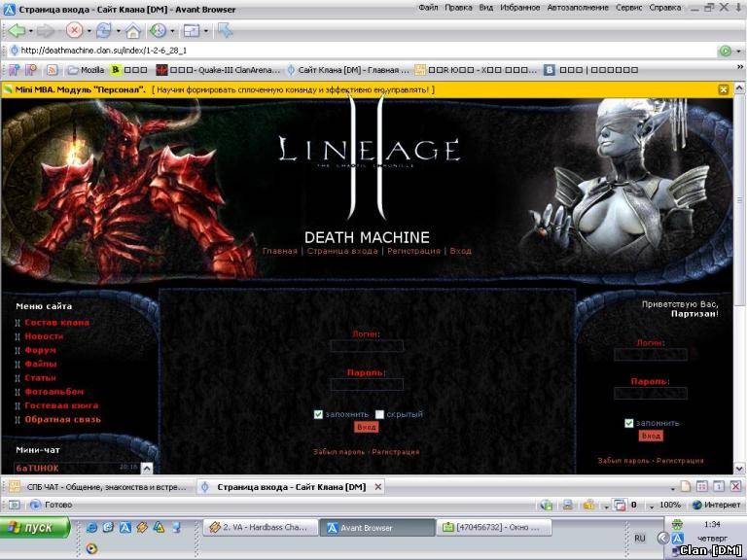Screen dimensions: 747x560
Task: Click the globe lock status bar icon
Action: [547, 505]
